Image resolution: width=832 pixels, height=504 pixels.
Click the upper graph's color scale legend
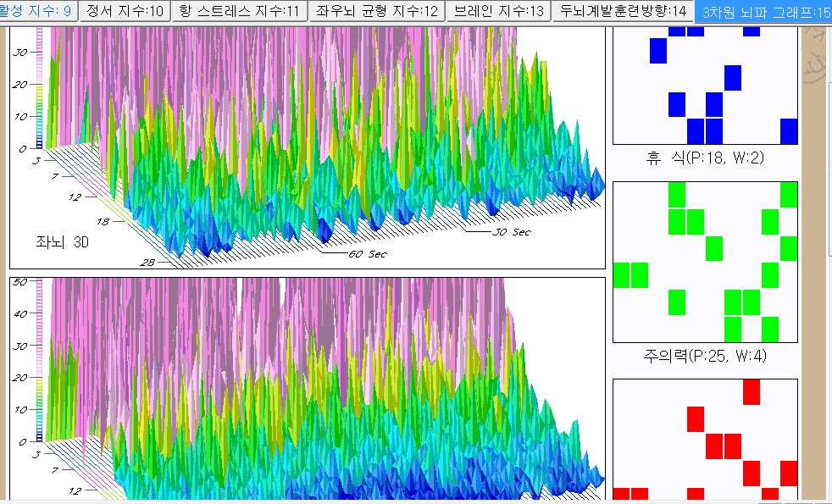[40, 93]
